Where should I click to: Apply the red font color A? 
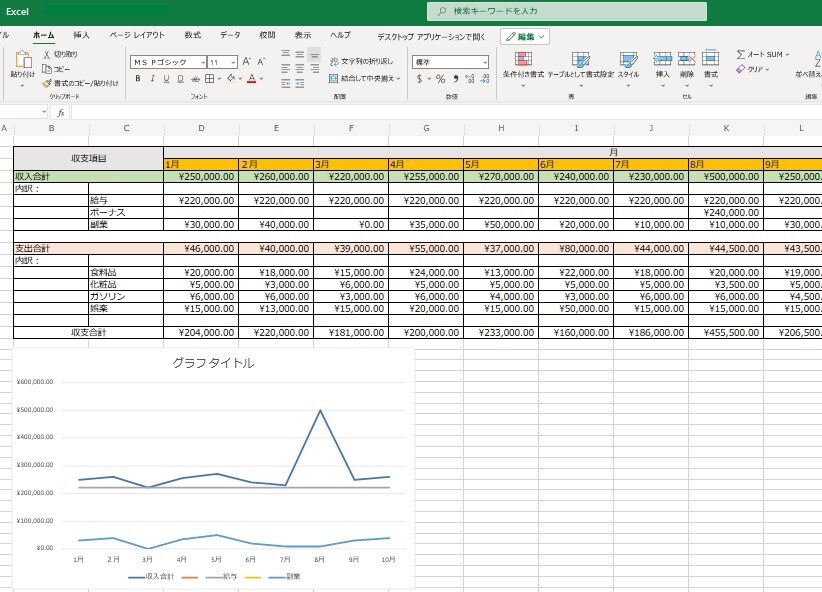click(252, 79)
